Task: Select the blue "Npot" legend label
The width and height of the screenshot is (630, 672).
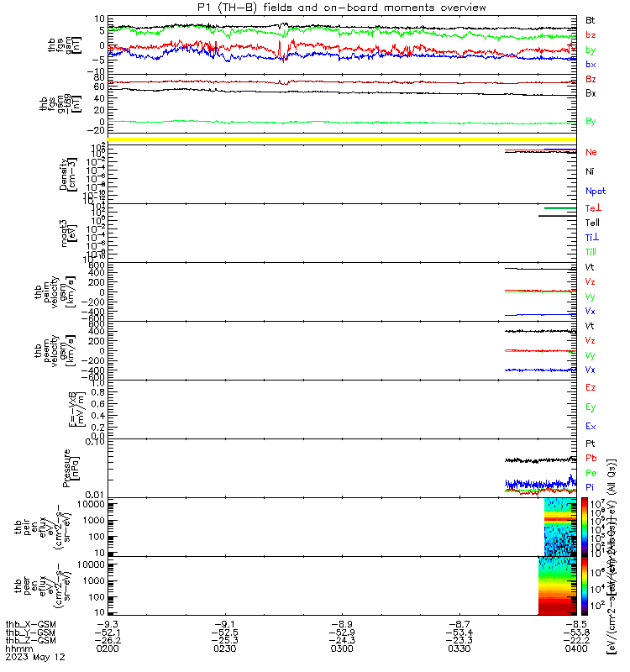Action: (596, 192)
